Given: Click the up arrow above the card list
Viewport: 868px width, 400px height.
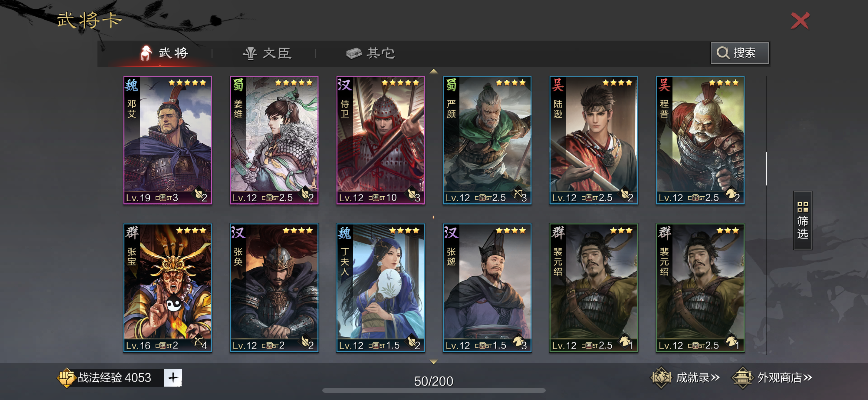Looking at the screenshot, I should 434,71.
